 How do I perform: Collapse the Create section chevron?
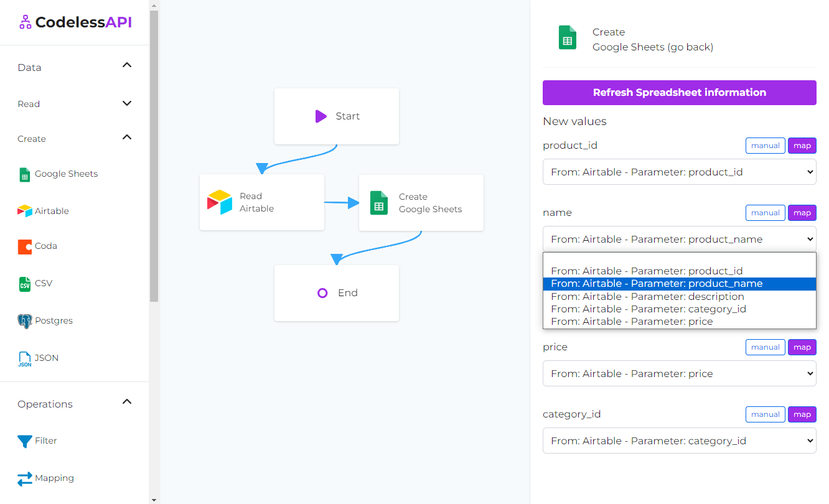coord(127,137)
